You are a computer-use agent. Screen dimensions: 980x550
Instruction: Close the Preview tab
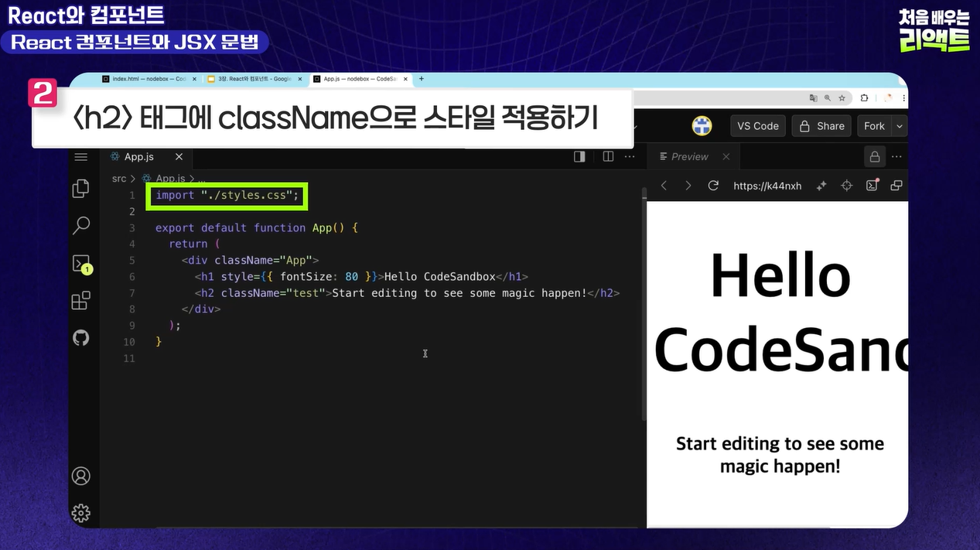tap(726, 156)
